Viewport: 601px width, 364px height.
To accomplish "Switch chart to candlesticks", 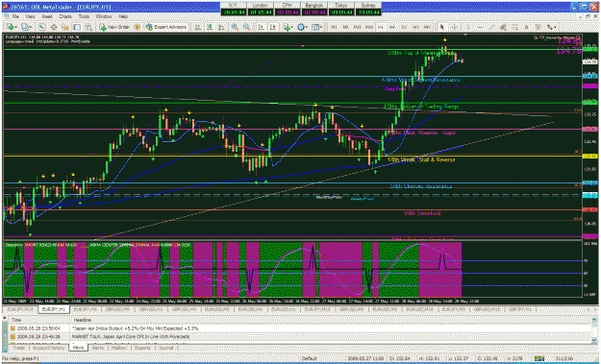I will tap(210, 27).
